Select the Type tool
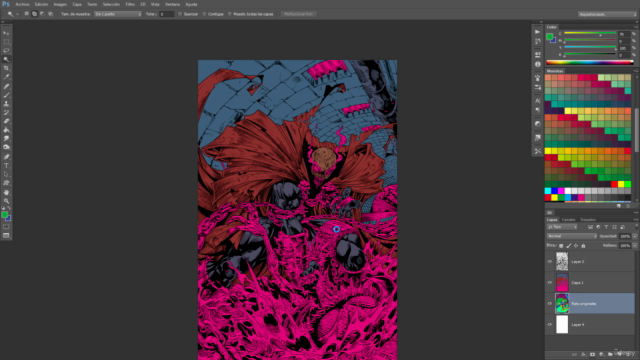 pyautogui.click(x=6, y=165)
